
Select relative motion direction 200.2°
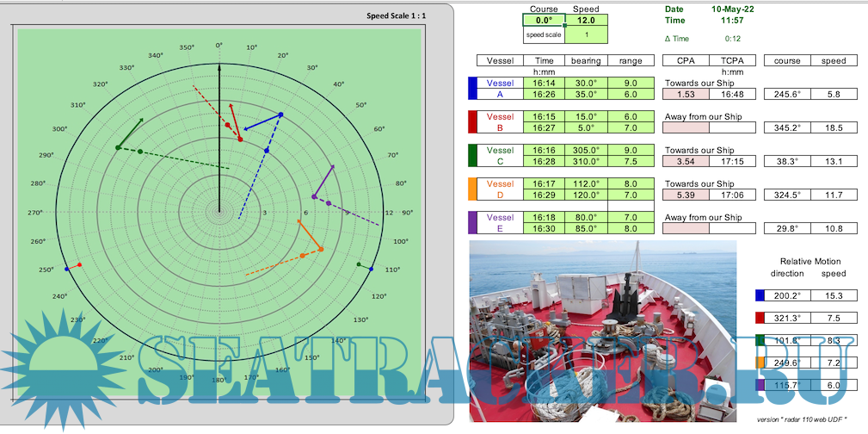coord(787,295)
